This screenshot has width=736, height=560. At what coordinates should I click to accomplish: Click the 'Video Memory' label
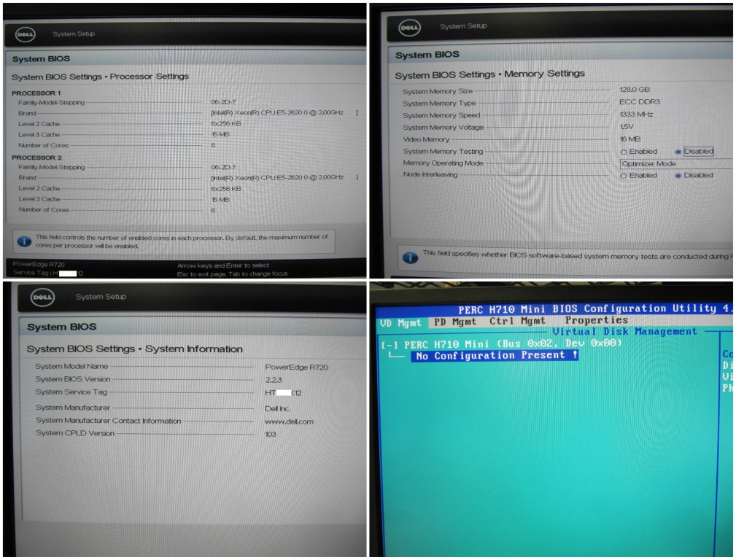tap(426, 139)
